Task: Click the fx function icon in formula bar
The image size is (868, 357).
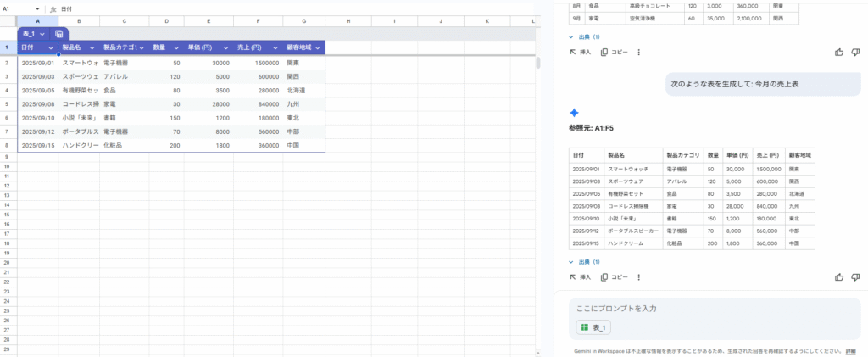Action: click(53, 8)
